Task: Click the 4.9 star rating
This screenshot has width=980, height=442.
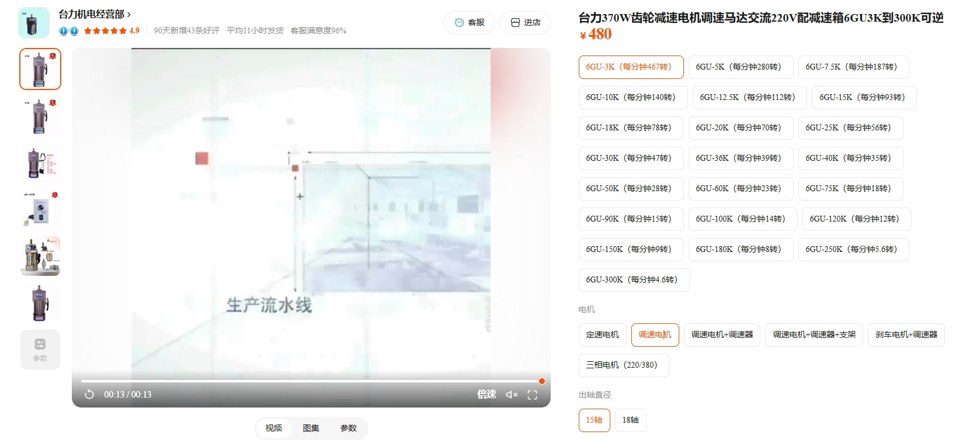Action: pos(112,31)
